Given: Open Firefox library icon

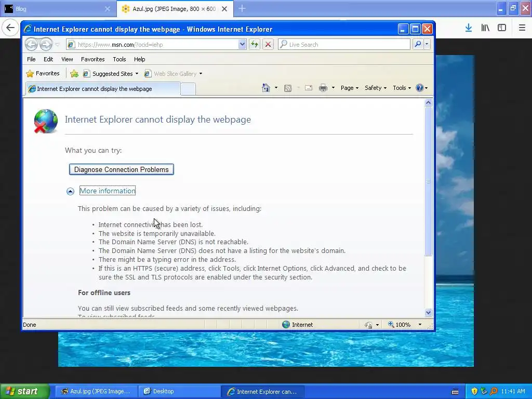Looking at the screenshot, I should [x=485, y=28].
